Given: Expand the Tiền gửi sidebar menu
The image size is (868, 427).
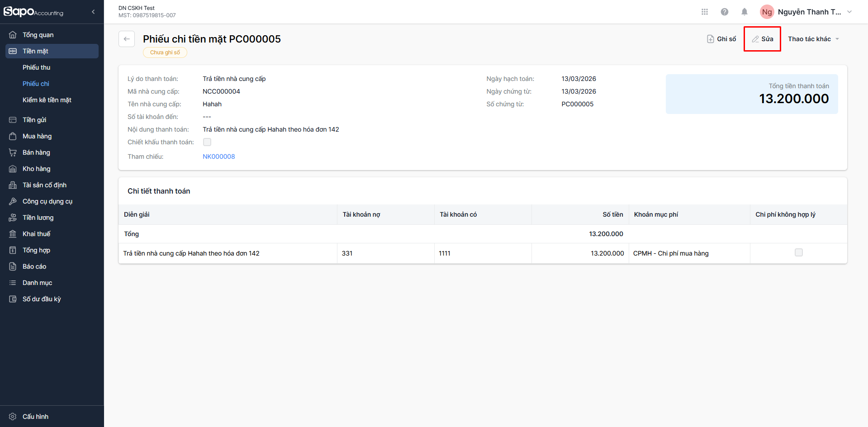Looking at the screenshot, I should point(34,120).
